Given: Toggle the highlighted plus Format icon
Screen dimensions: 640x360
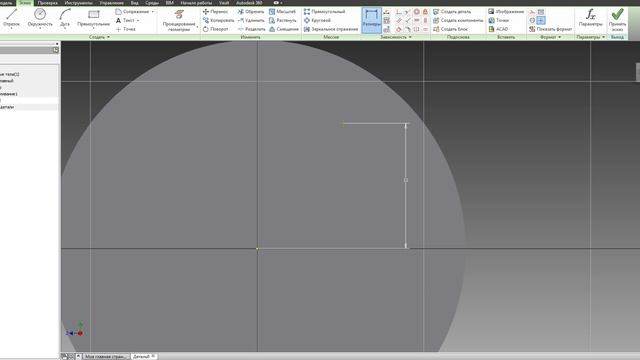Looking at the screenshot, I should pyautogui.click(x=541, y=20).
